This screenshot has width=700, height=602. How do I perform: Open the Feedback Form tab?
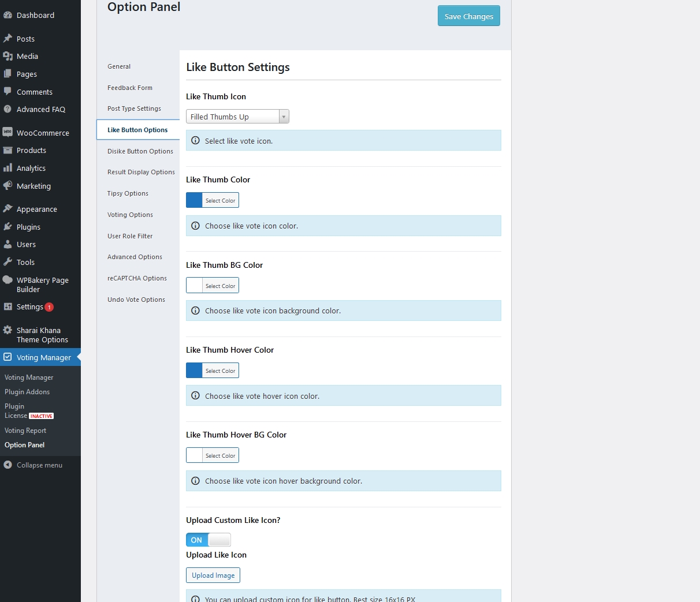130,88
